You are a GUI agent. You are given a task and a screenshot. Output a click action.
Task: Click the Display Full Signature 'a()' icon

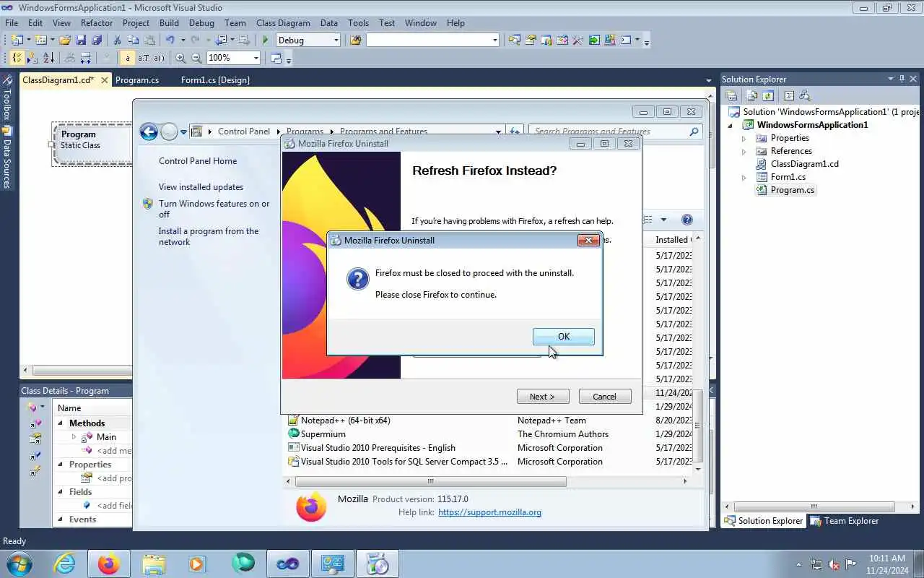(159, 58)
